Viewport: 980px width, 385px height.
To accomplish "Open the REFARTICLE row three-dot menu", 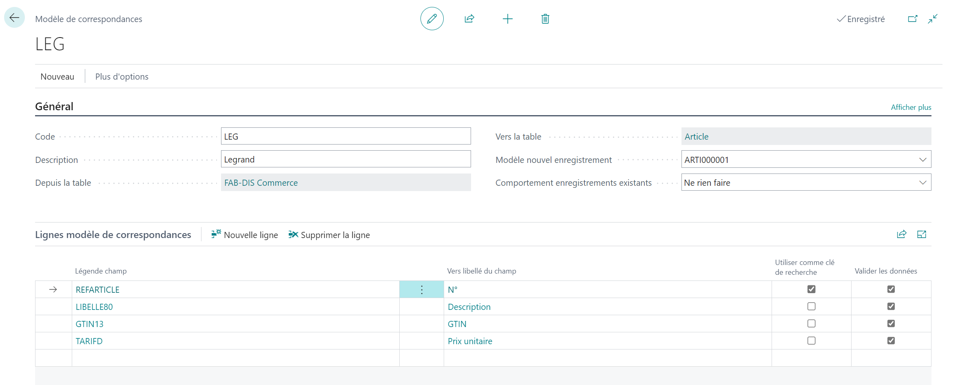I will click(422, 289).
